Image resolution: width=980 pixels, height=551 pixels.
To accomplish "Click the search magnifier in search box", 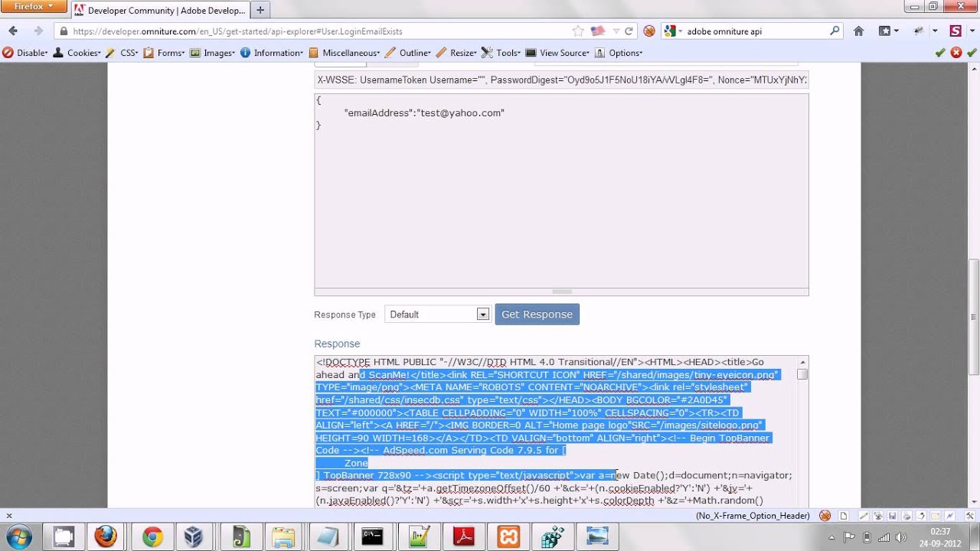I will pyautogui.click(x=835, y=31).
